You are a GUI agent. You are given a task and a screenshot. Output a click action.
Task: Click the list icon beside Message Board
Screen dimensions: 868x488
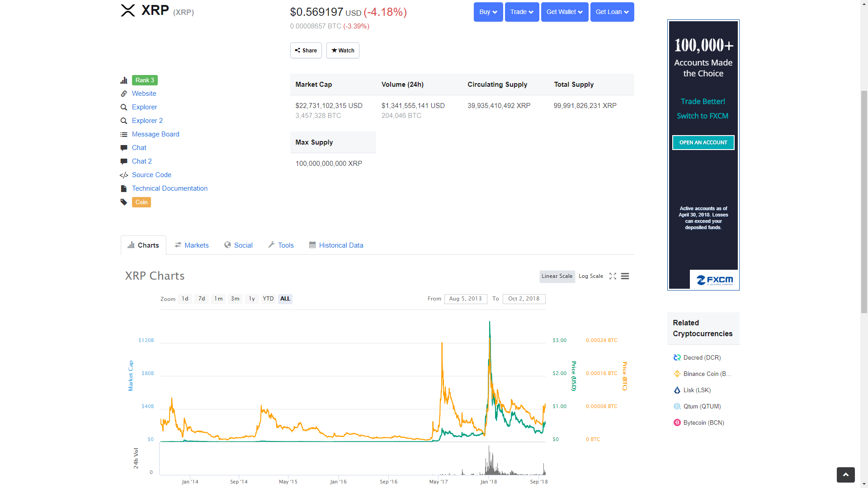point(124,135)
